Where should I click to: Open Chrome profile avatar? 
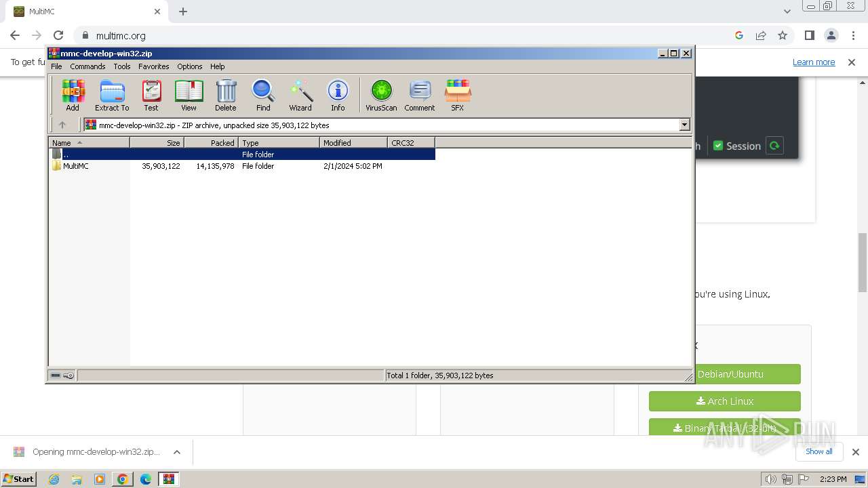pyautogui.click(x=831, y=35)
